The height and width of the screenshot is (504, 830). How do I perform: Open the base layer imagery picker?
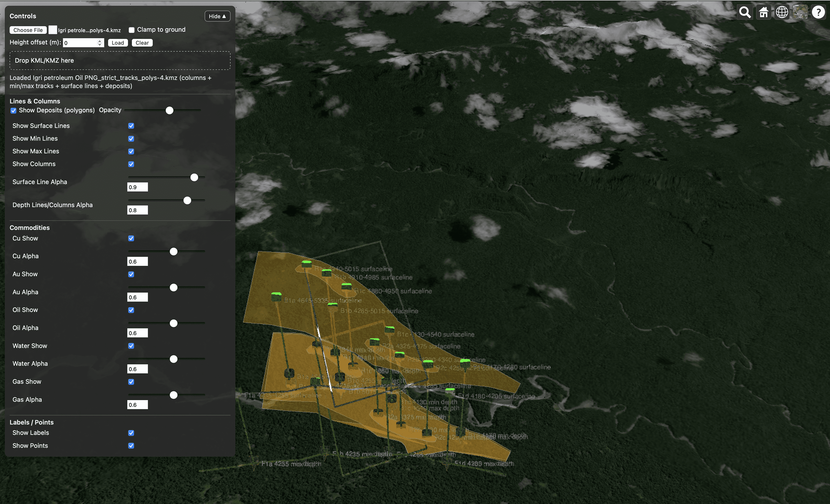(x=800, y=13)
